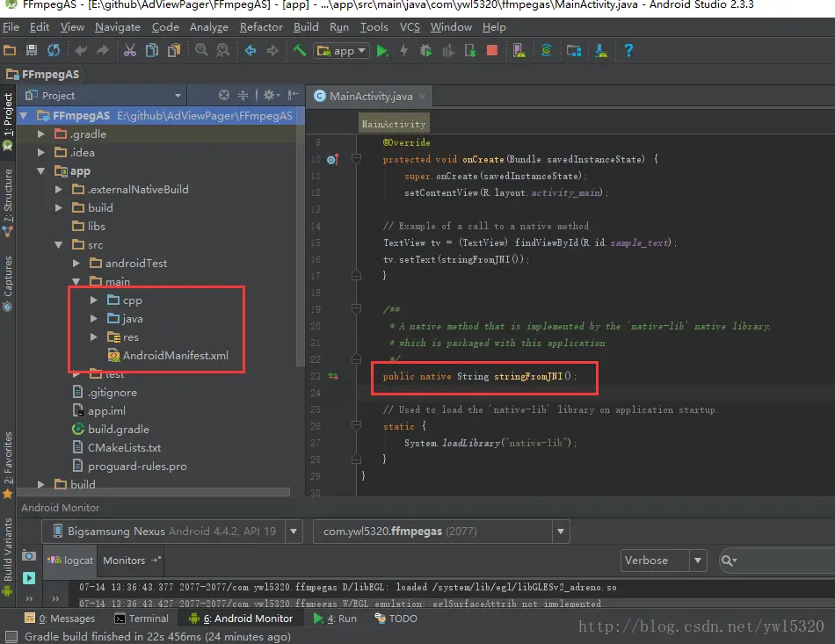Viewport: 835px width, 644px height.
Task: Collapse the app module node
Action: click(x=40, y=171)
